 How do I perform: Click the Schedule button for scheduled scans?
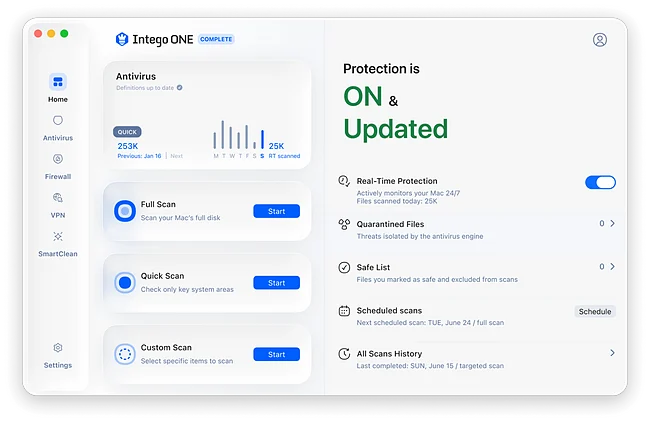(595, 311)
